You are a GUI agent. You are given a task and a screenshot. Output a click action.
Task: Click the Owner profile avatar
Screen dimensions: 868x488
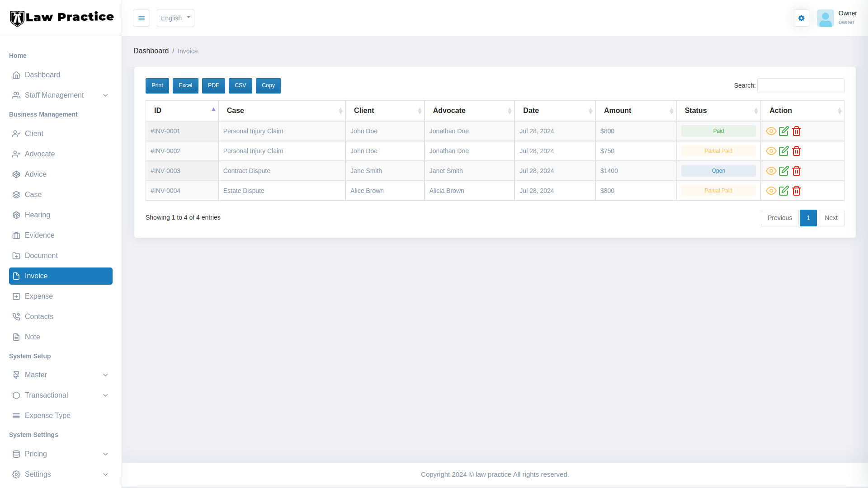[x=825, y=18]
